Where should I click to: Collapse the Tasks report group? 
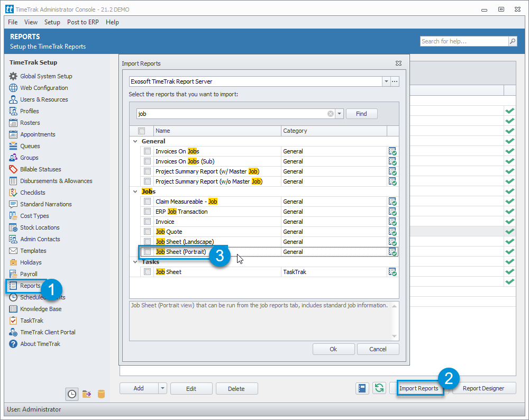tap(135, 262)
